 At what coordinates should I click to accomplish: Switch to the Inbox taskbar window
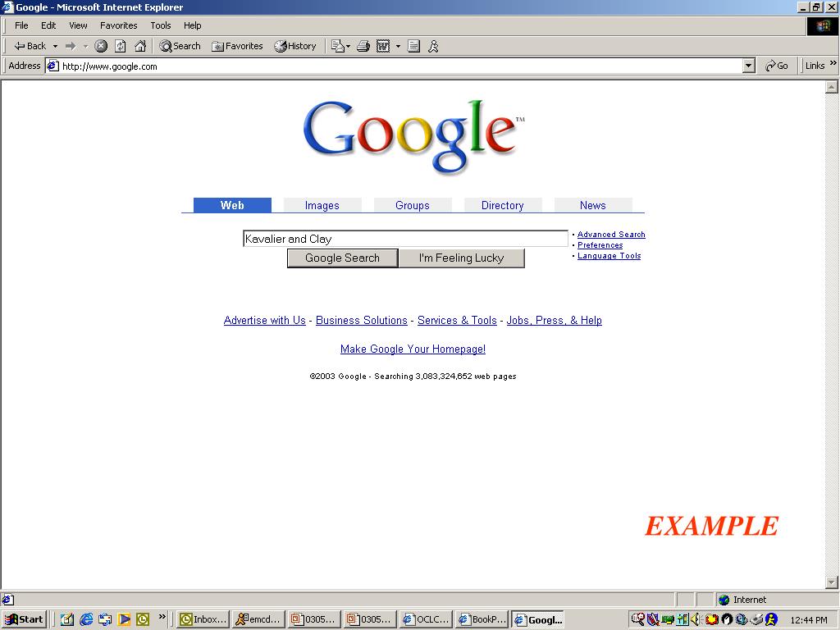coord(203,619)
